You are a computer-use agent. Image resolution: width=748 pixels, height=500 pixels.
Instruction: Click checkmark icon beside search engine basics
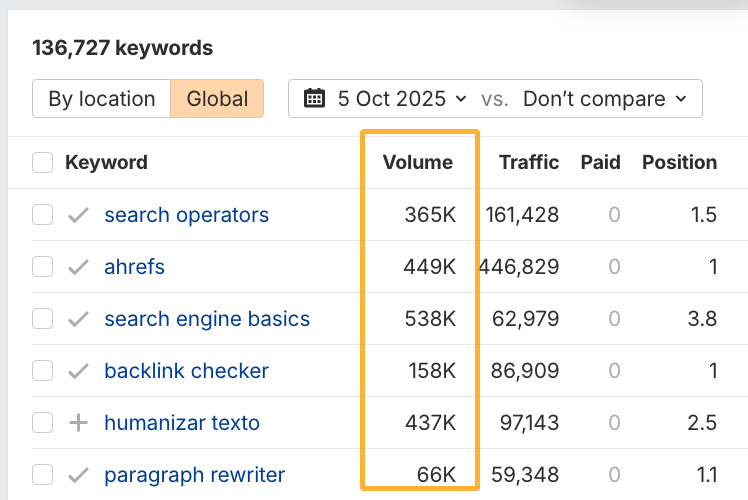(78, 319)
